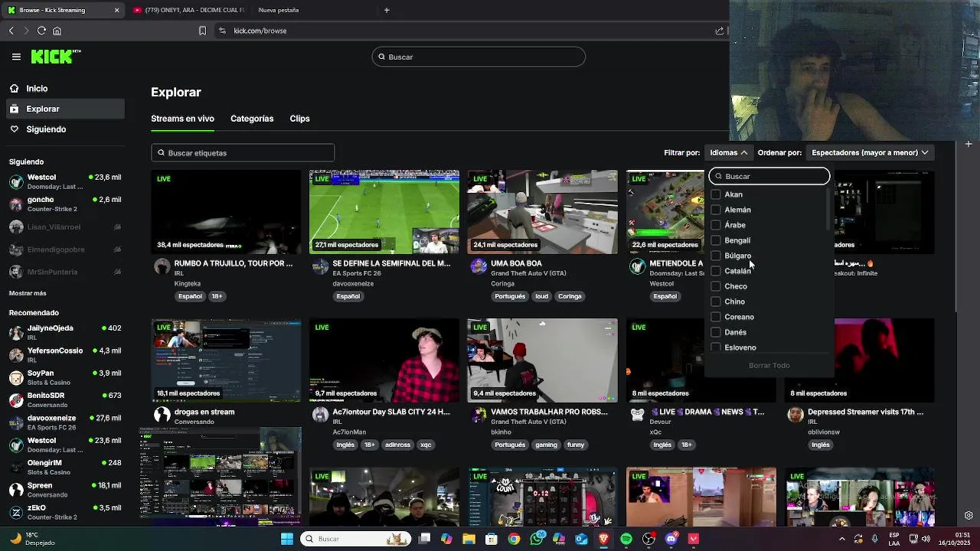Click the languages Buscar filter field

769,176
